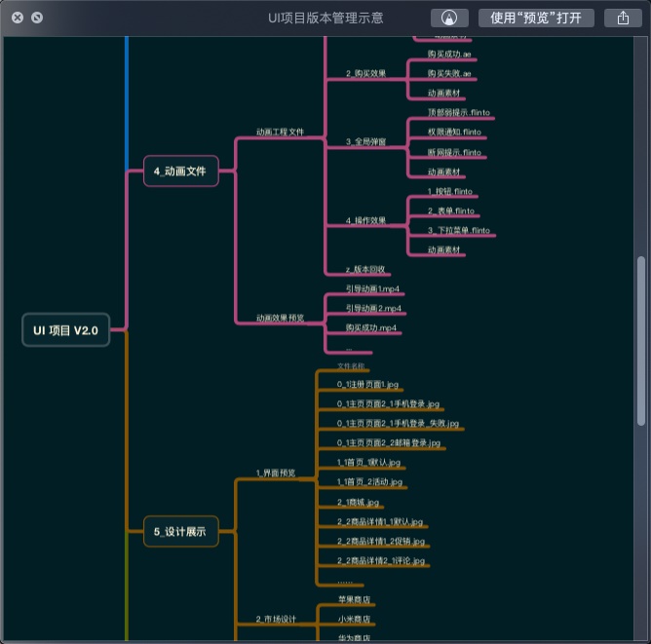
Task: Select the 5_设计展示 node
Action: pos(180,531)
